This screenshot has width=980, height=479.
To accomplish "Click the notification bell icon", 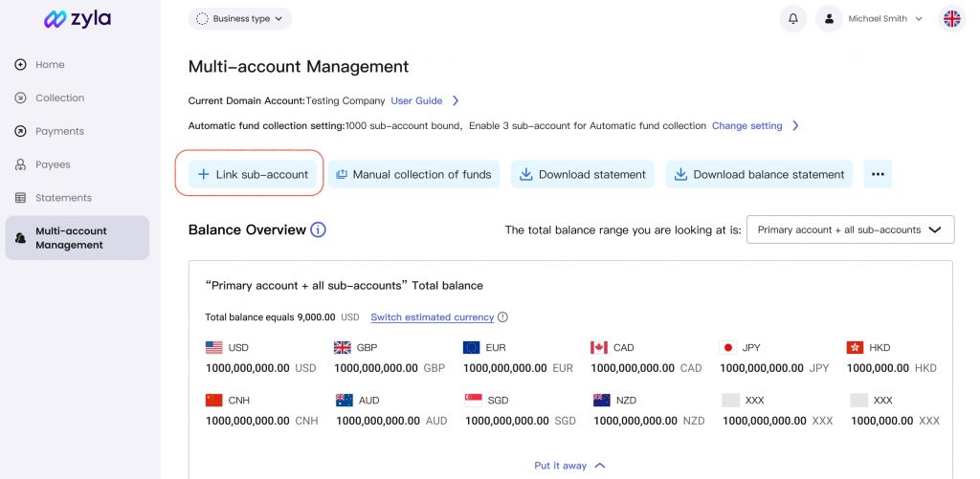I will pos(792,19).
